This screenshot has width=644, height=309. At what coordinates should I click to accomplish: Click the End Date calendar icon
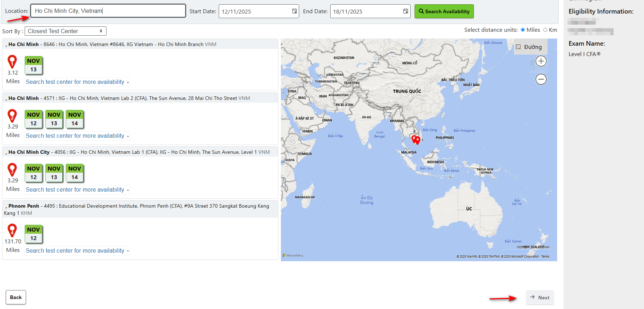pyautogui.click(x=406, y=11)
